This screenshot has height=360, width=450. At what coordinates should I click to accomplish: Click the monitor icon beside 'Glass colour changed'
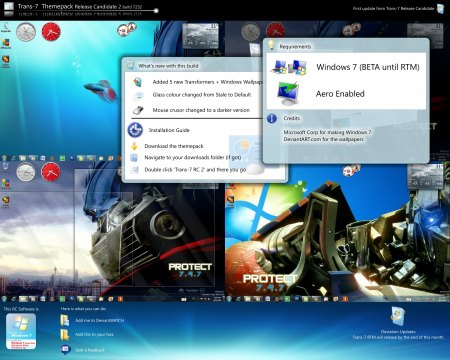tap(138, 96)
